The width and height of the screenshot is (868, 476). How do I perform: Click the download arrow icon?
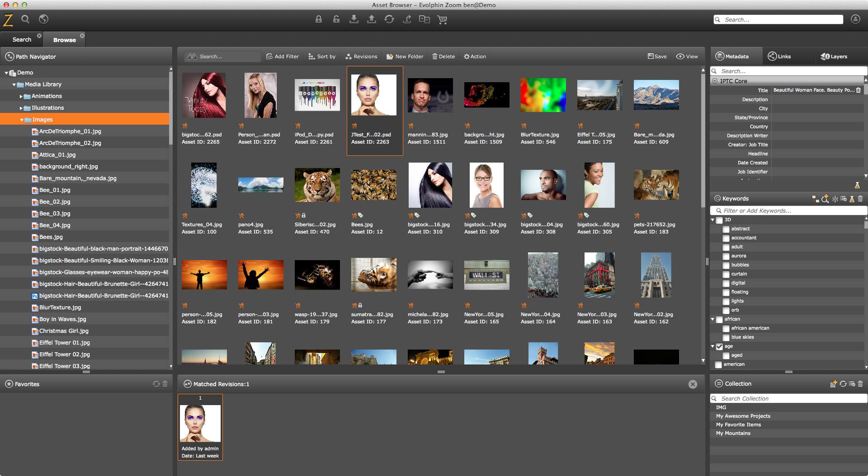pyautogui.click(x=354, y=19)
